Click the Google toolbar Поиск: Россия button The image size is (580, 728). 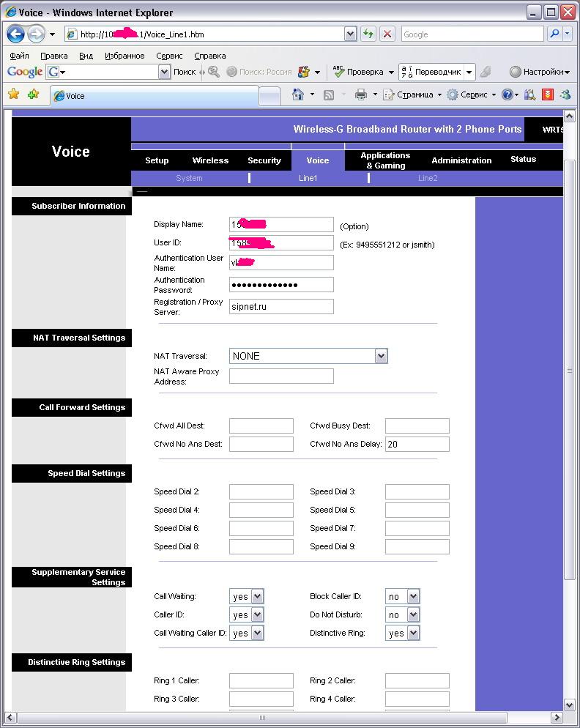[x=259, y=72]
